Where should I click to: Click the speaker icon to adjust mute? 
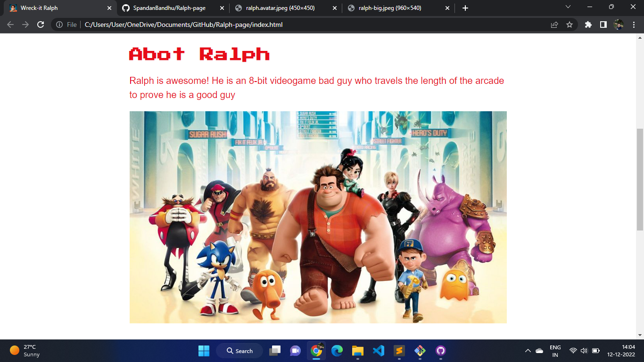click(x=584, y=351)
